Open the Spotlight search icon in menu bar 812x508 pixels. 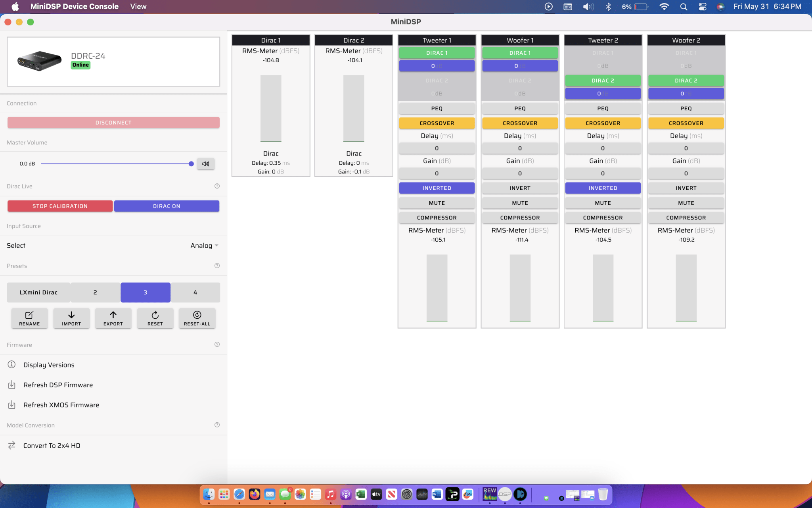click(x=684, y=7)
